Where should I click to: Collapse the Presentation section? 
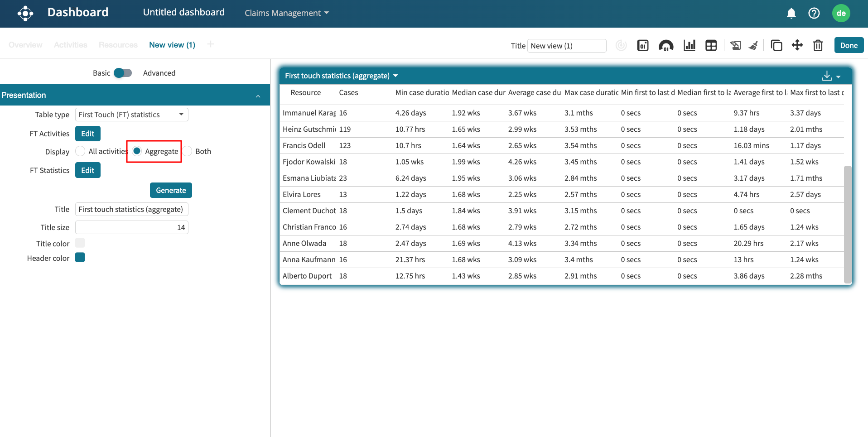tap(258, 96)
